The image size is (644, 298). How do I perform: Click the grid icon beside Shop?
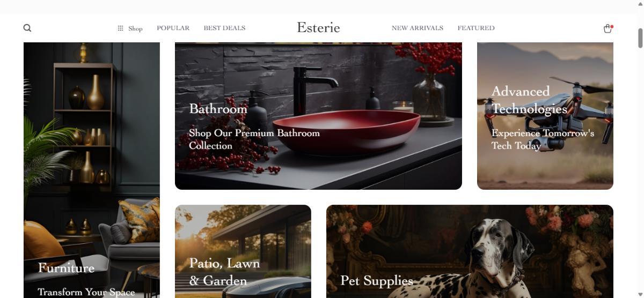click(x=121, y=28)
